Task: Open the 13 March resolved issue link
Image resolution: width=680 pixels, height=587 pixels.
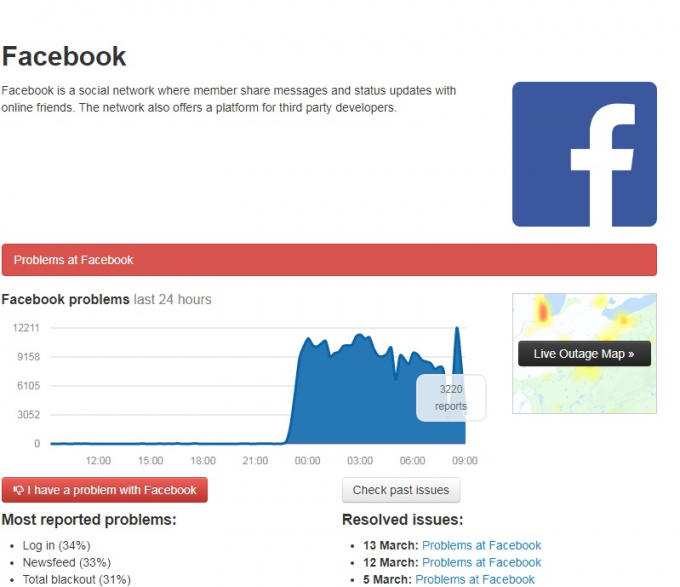Action: tap(481, 546)
